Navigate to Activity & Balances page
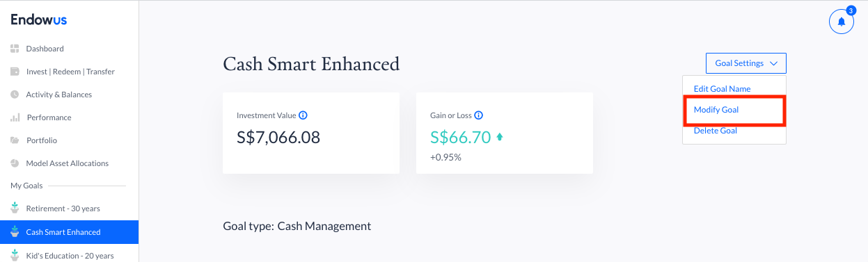This screenshot has height=262, width=868. click(x=58, y=95)
